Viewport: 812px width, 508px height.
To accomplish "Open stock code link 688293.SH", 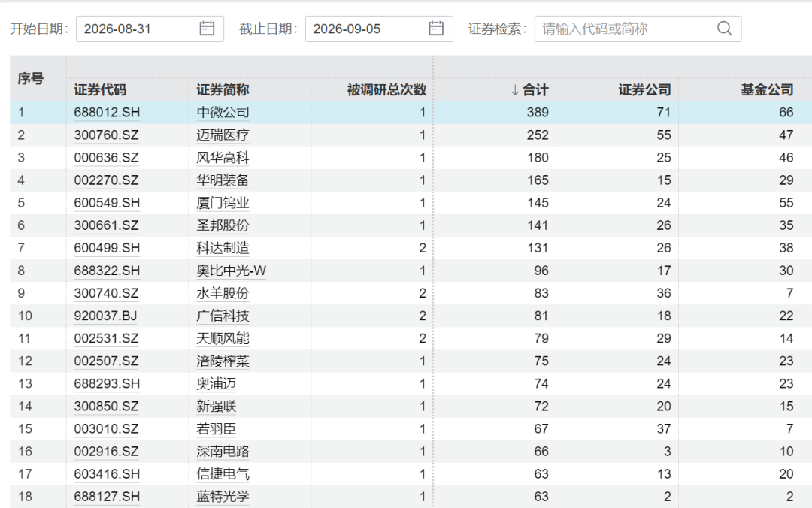I will 107,384.
